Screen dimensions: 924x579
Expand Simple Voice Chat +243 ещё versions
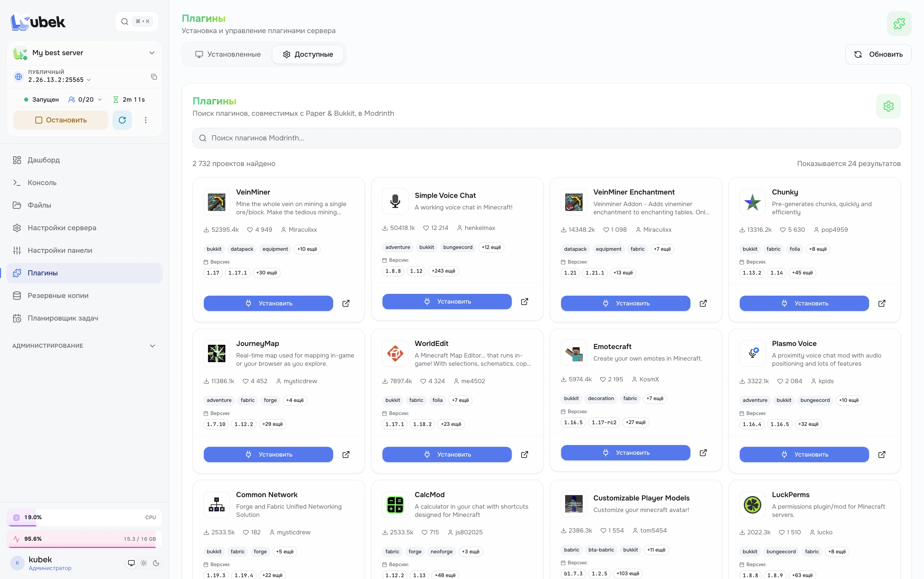tap(444, 271)
